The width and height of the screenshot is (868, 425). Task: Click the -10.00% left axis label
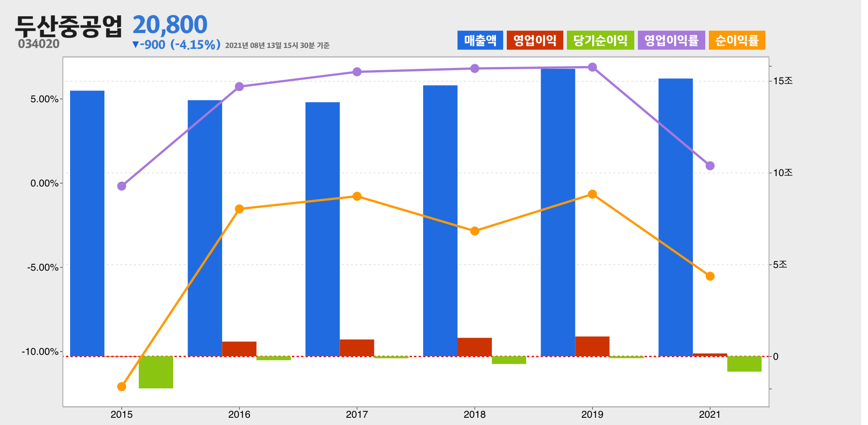[x=40, y=352]
